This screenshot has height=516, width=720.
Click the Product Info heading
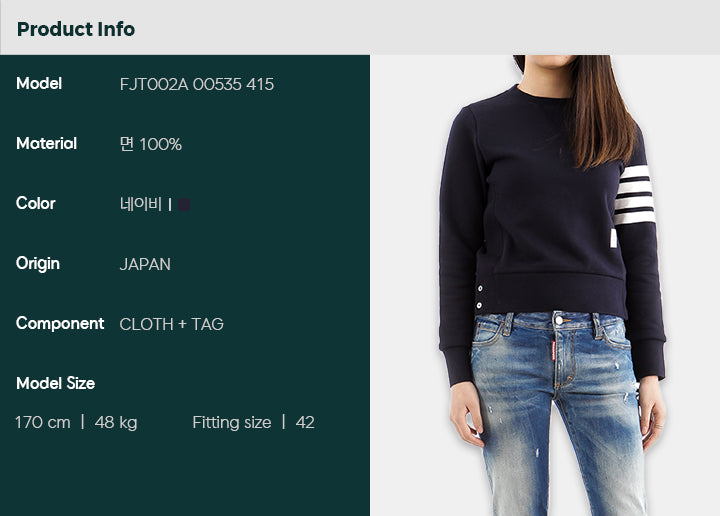tap(76, 29)
